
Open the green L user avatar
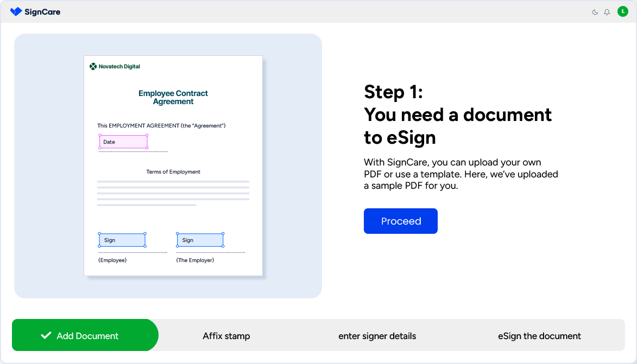(x=622, y=11)
